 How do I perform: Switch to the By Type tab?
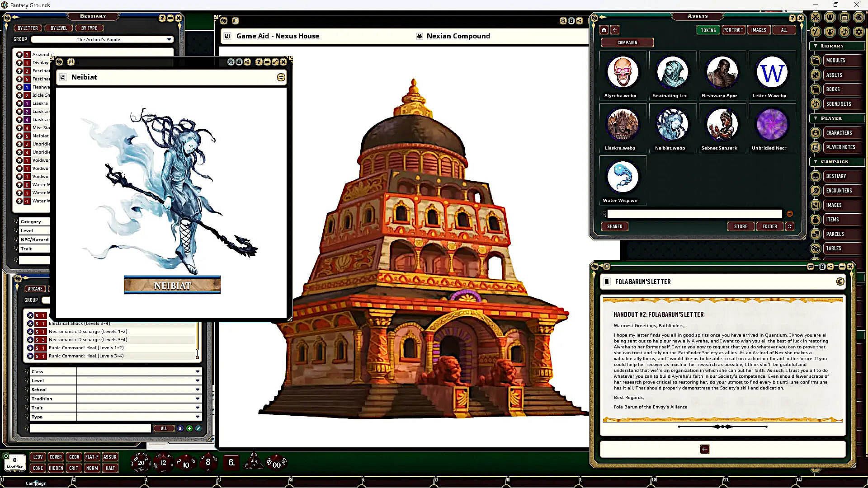coord(89,28)
